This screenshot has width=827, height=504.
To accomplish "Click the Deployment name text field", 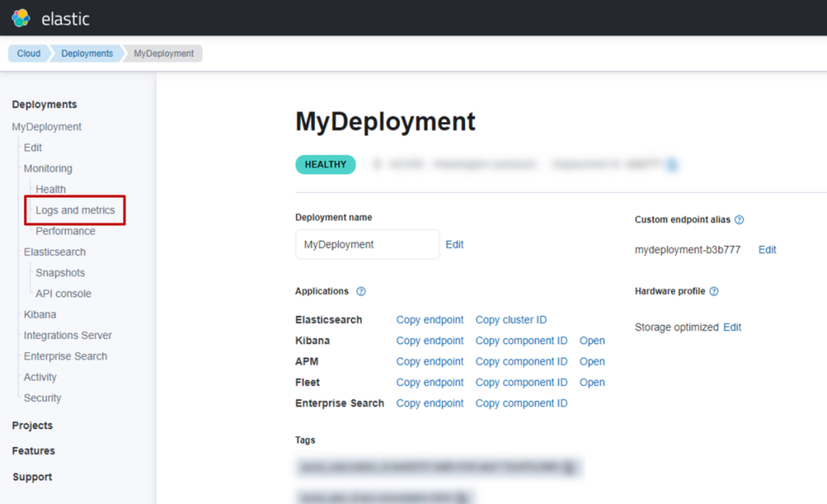I will click(x=367, y=245).
